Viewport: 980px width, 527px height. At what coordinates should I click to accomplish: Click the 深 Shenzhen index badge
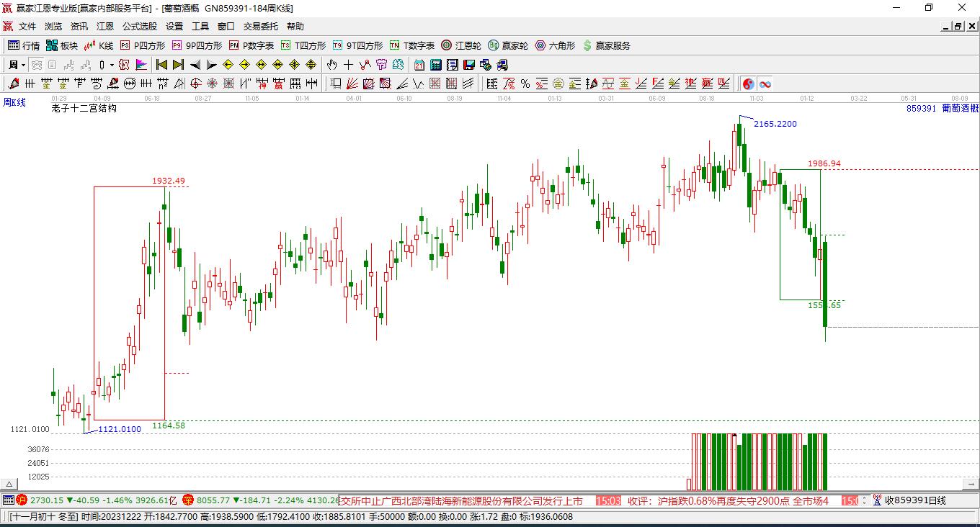pos(188,500)
